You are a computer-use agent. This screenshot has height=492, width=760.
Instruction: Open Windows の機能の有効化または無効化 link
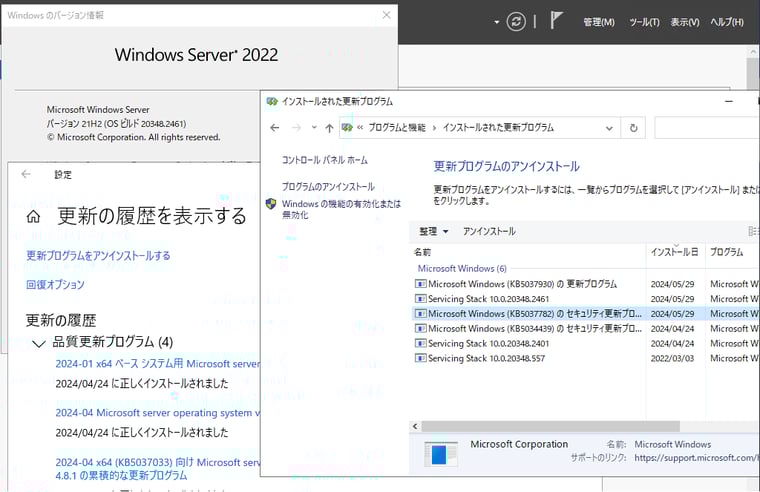[x=341, y=209]
